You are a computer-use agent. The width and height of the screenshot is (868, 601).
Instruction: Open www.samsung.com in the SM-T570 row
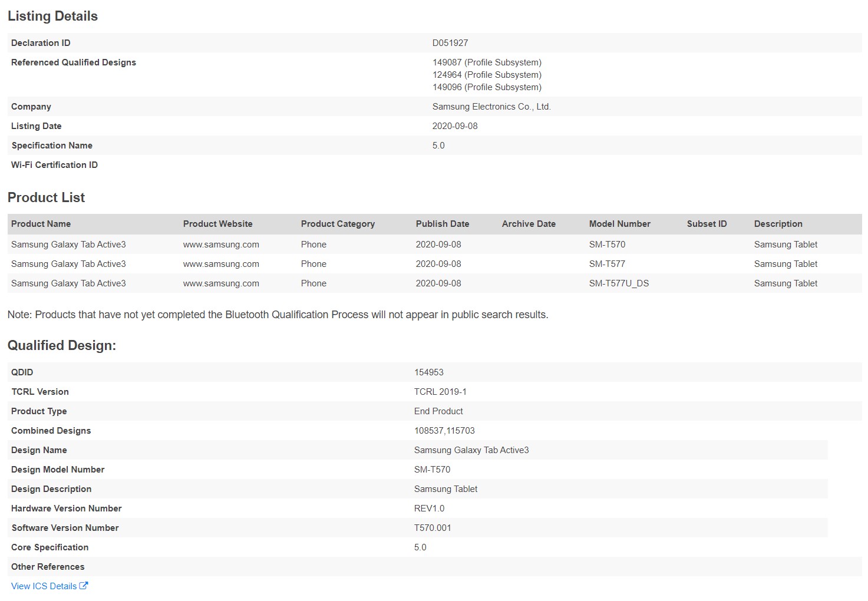pos(221,245)
